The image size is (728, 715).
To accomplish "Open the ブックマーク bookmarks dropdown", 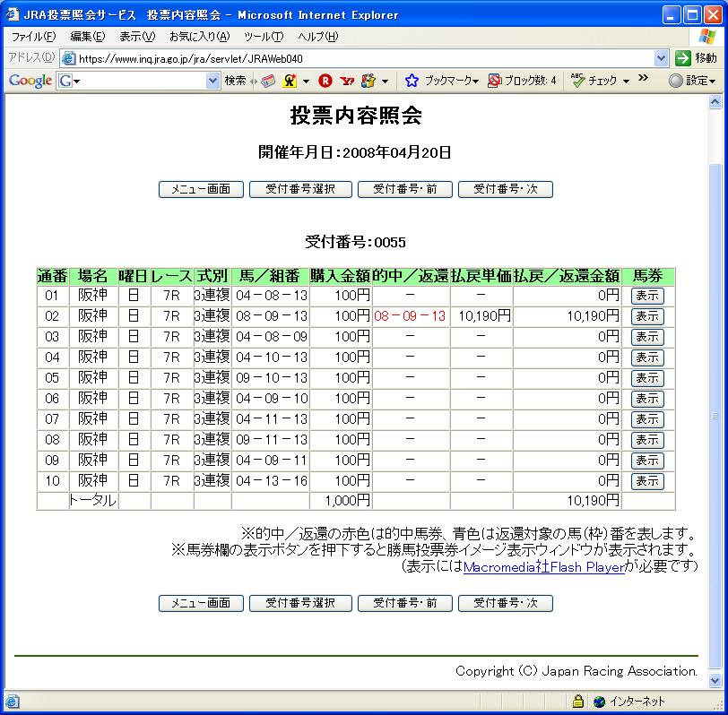I will [451, 81].
